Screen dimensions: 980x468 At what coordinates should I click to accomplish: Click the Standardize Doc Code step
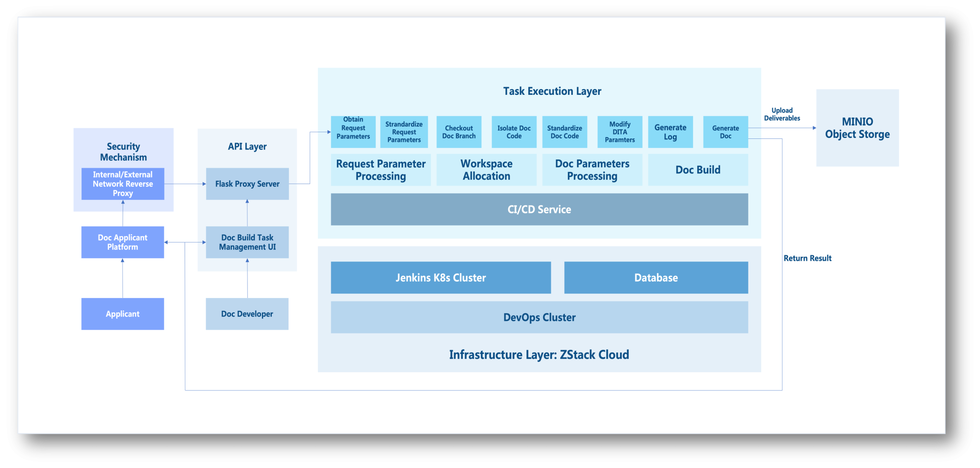[565, 132]
